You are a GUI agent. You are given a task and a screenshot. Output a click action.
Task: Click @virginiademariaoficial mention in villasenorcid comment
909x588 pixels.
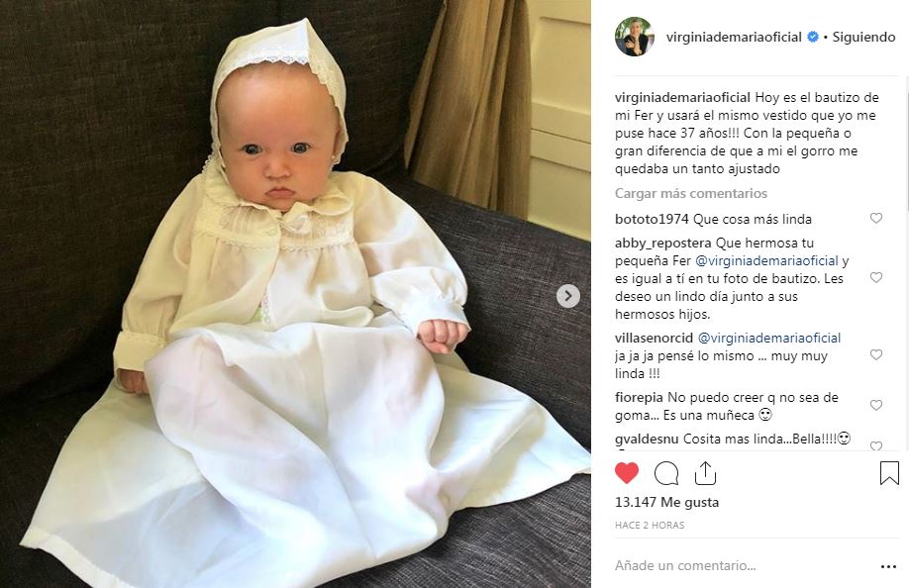click(768, 339)
